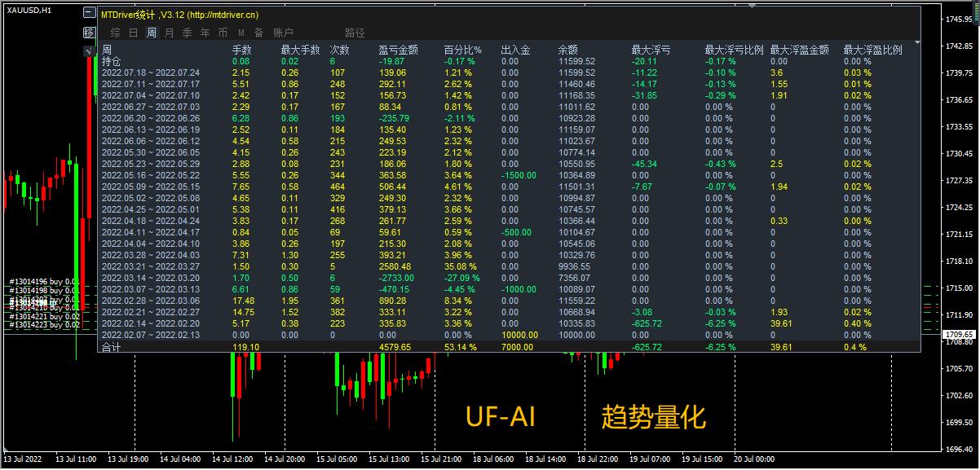Image resolution: width=980 pixels, height=470 pixels.
Task: Toggle the √ checkbox beside the panel
Action: click(x=90, y=51)
